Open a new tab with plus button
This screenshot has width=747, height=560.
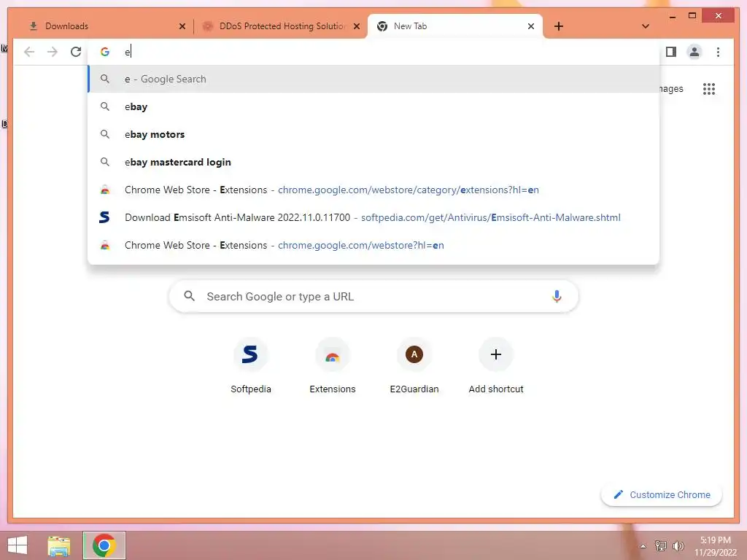pos(559,26)
